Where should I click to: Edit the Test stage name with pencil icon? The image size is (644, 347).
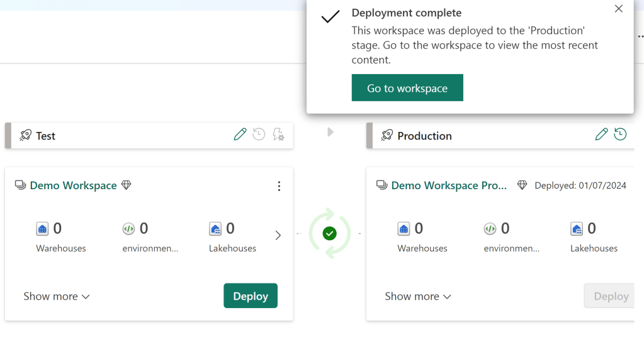pos(240,135)
